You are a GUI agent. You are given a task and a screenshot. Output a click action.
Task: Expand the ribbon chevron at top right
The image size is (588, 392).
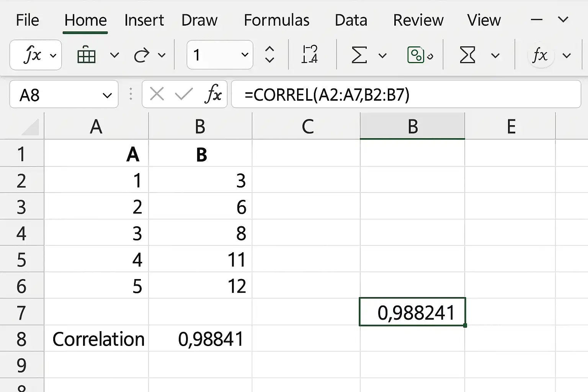(563, 19)
